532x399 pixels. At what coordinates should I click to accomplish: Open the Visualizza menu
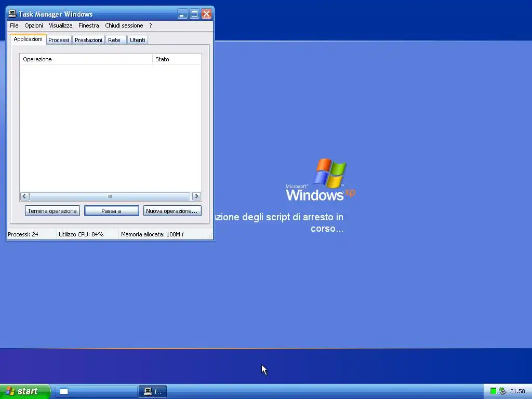(60, 25)
